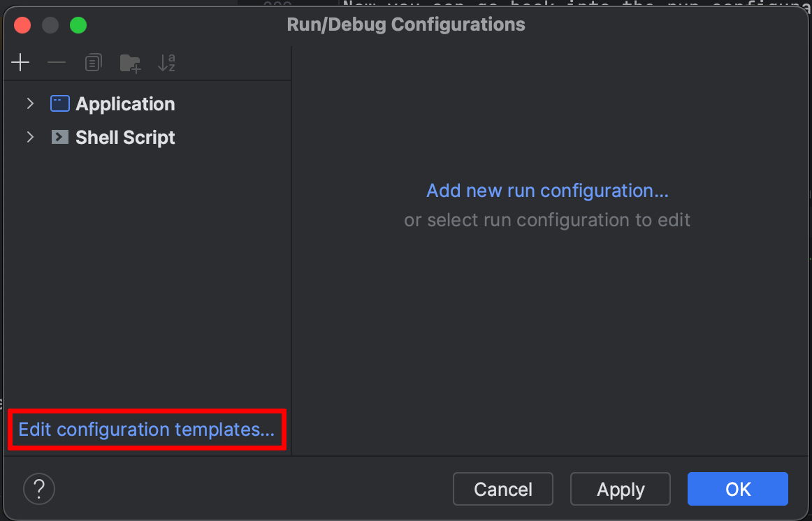Image resolution: width=812 pixels, height=521 pixels.
Task: Create new folder using the folder-plus icon
Action: pos(130,63)
